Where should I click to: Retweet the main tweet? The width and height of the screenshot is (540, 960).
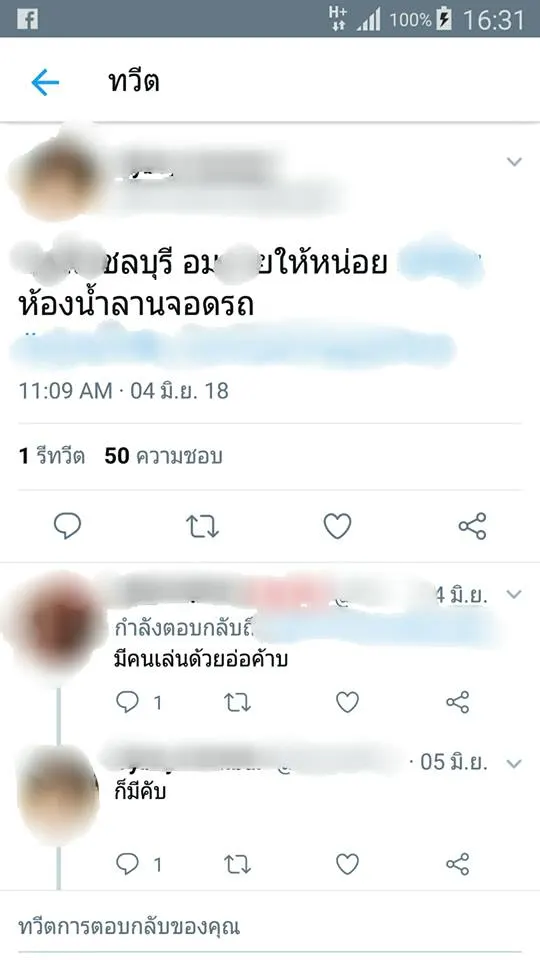click(203, 526)
